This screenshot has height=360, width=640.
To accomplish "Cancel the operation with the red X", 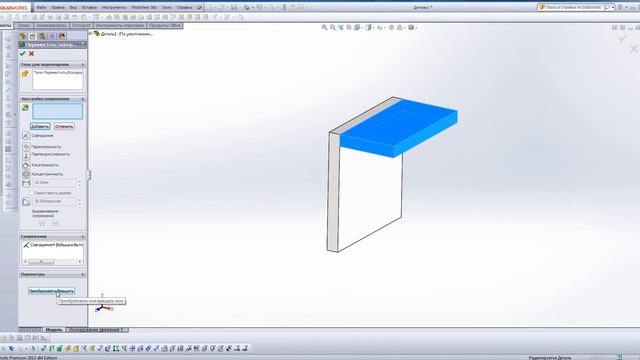I will pos(31,53).
